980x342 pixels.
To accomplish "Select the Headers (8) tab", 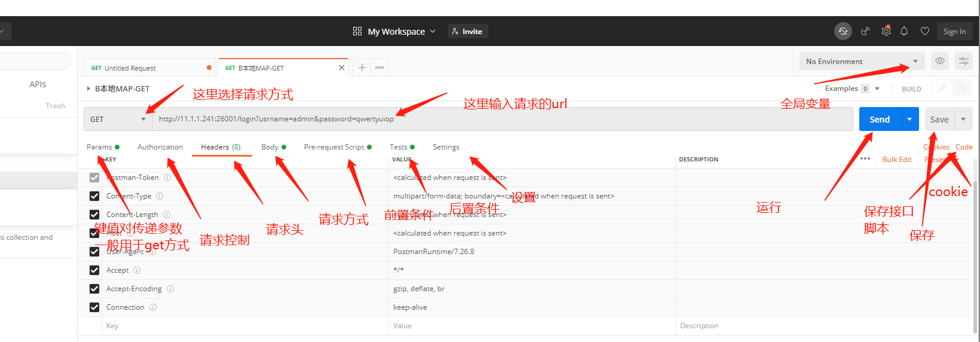I will pyautogui.click(x=221, y=146).
